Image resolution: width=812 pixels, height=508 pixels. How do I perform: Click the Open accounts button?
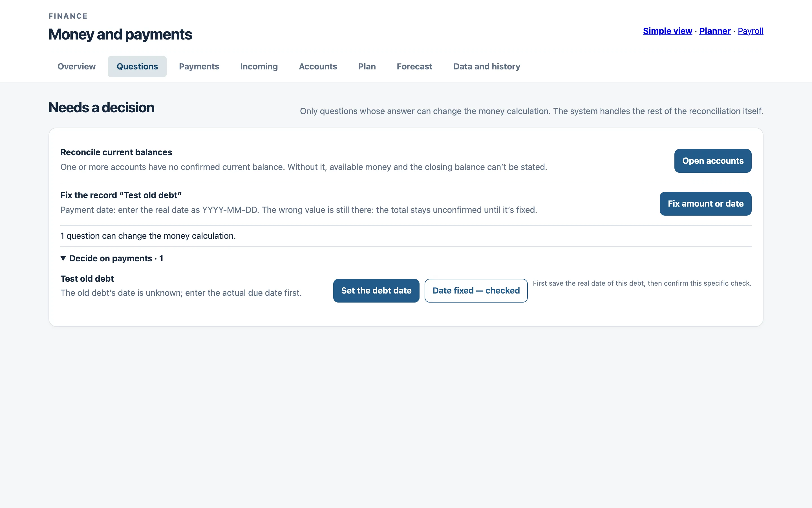point(713,161)
